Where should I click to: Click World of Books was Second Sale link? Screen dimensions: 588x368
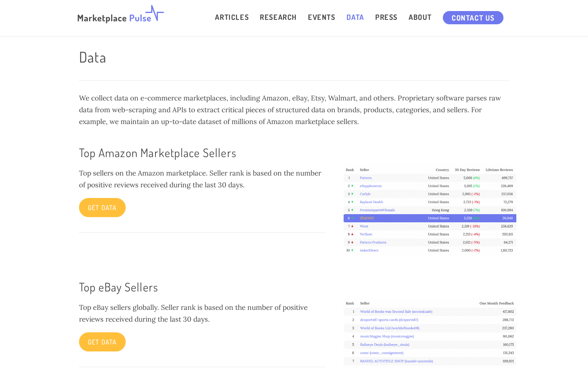[x=396, y=312]
